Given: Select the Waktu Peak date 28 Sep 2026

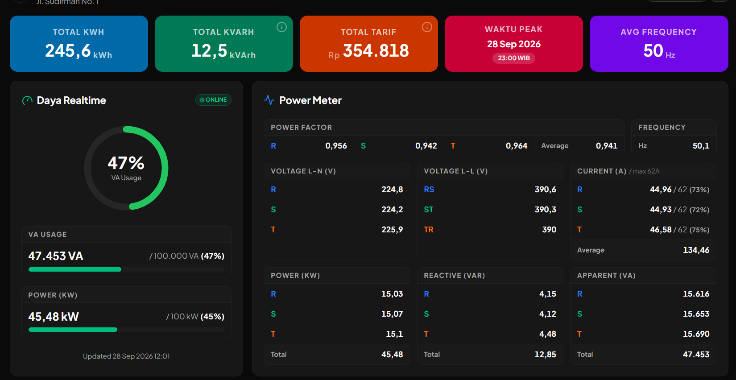Looking at the screenshot, I should pos(514,45).
